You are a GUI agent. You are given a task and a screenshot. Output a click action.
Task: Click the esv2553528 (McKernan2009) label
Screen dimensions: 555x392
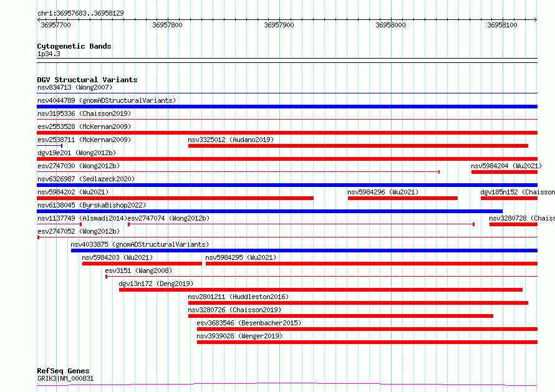[x=84, y=127]
